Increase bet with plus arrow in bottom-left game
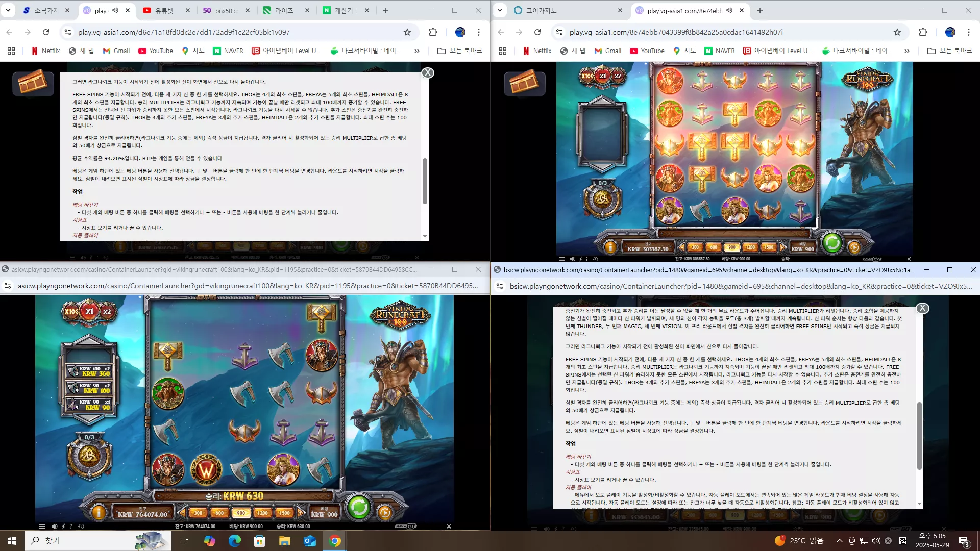This screenshot has width=980, height=551. click(x=300, y=513)
